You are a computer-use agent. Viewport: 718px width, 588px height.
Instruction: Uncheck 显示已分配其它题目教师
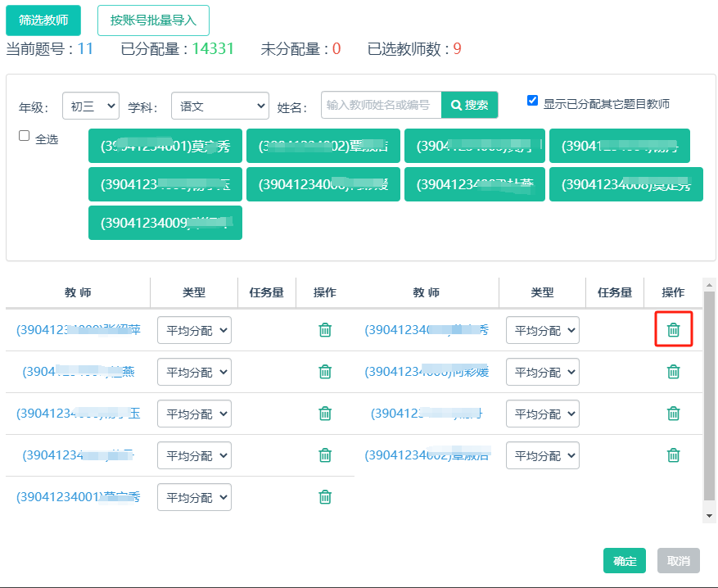click(532, 100)
